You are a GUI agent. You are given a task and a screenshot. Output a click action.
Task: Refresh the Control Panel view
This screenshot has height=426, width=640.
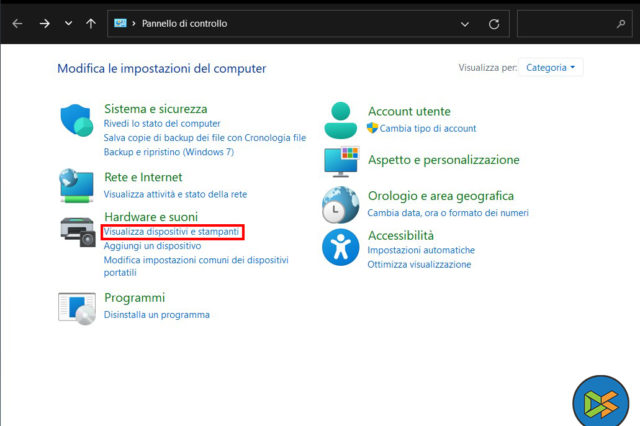[494, 24]
